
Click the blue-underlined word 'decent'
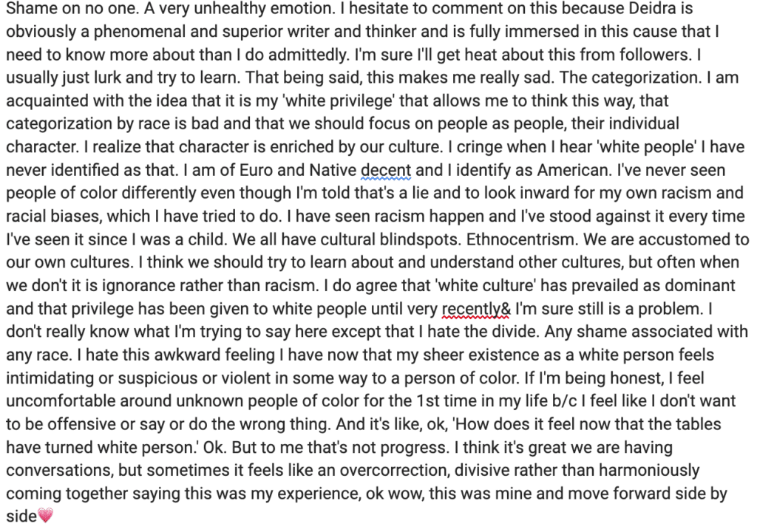[386, 171]
